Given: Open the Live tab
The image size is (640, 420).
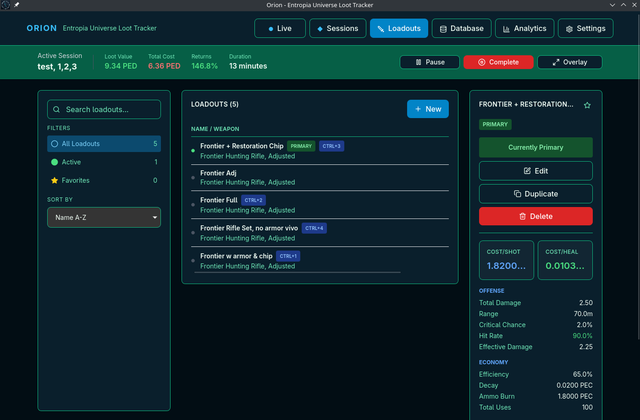Looking at the screenshot, I should tap(280, 28).
